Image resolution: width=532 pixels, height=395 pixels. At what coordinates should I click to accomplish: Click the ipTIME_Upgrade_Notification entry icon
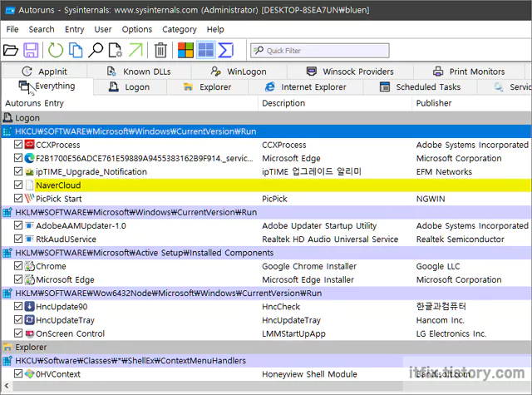pos(30,171)
